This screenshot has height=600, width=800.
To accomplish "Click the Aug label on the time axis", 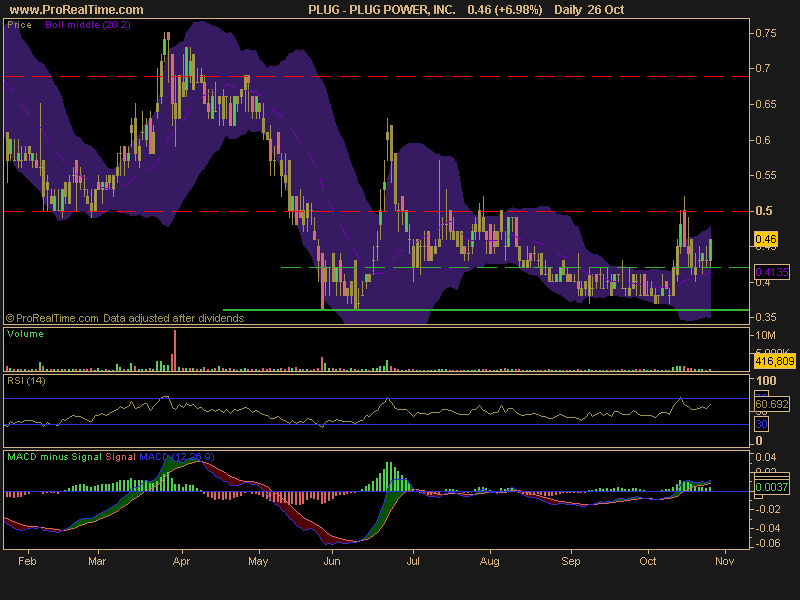I will pyautogui.click(x=489, y=561).
